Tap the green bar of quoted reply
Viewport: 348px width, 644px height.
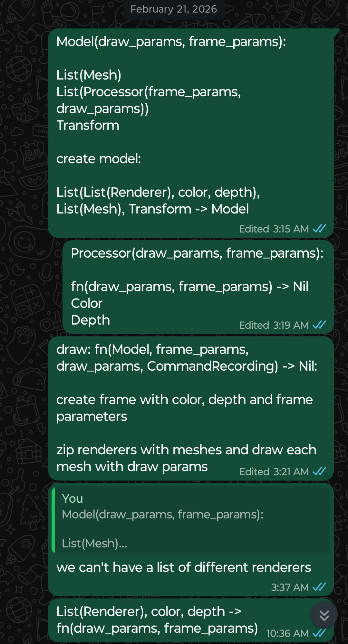(53, 520)
